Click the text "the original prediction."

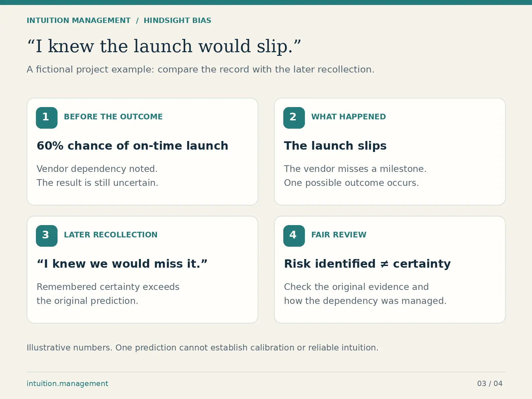(87, 301)
